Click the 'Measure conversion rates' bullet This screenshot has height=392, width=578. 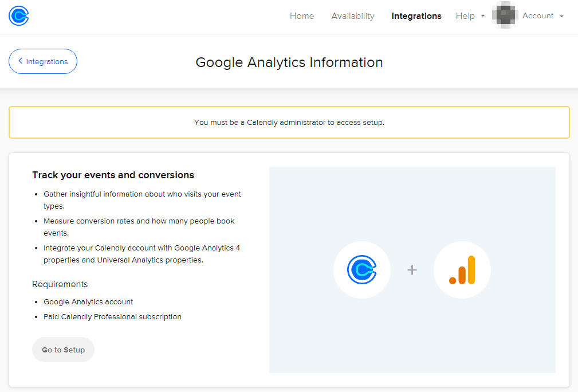[139, 227]
